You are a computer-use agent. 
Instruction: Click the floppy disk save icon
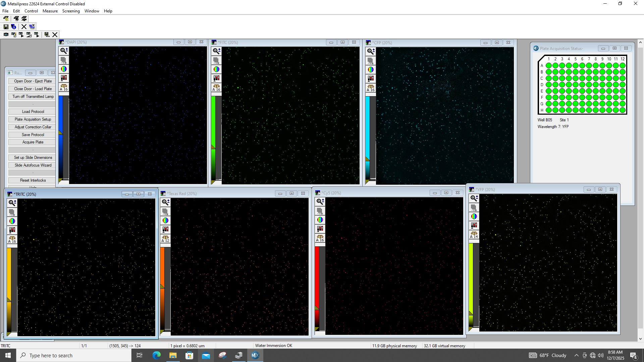[x=6, y=26]
